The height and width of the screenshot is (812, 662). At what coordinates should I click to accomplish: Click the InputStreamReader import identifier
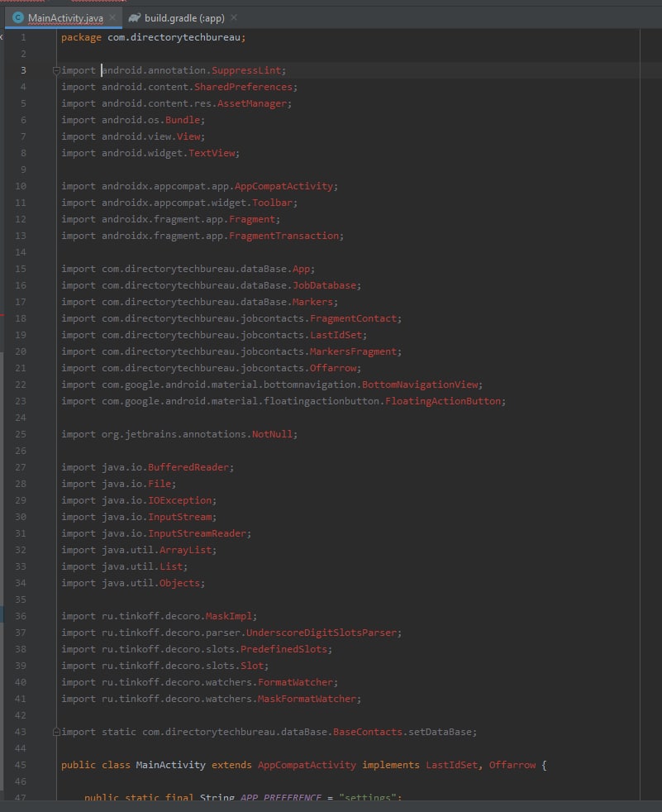[198, 533]
